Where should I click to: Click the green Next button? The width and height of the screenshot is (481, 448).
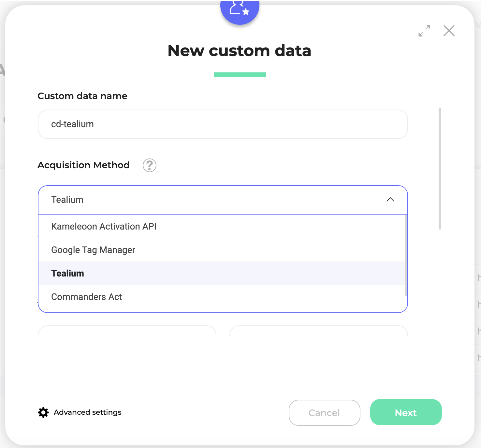406,412
